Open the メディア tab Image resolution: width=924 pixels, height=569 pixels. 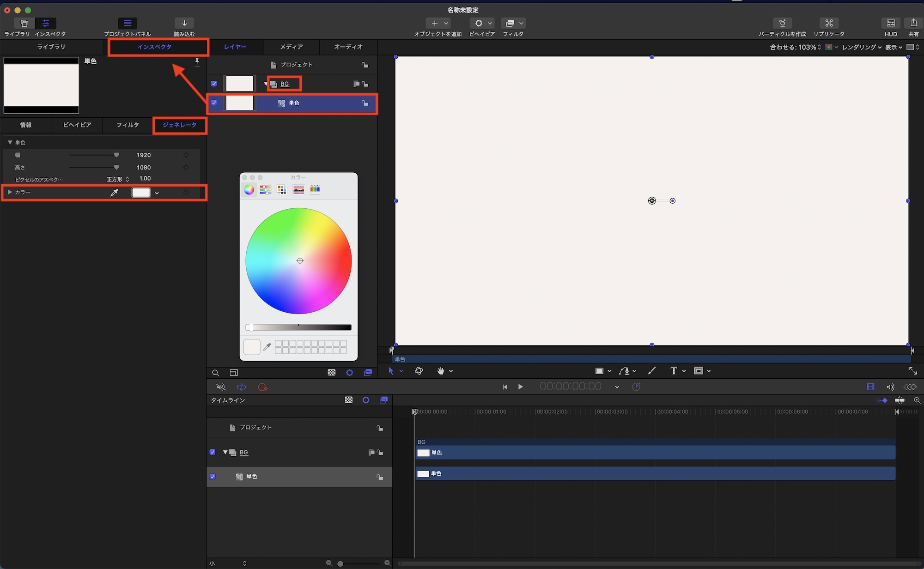click(x=292, y=47)
